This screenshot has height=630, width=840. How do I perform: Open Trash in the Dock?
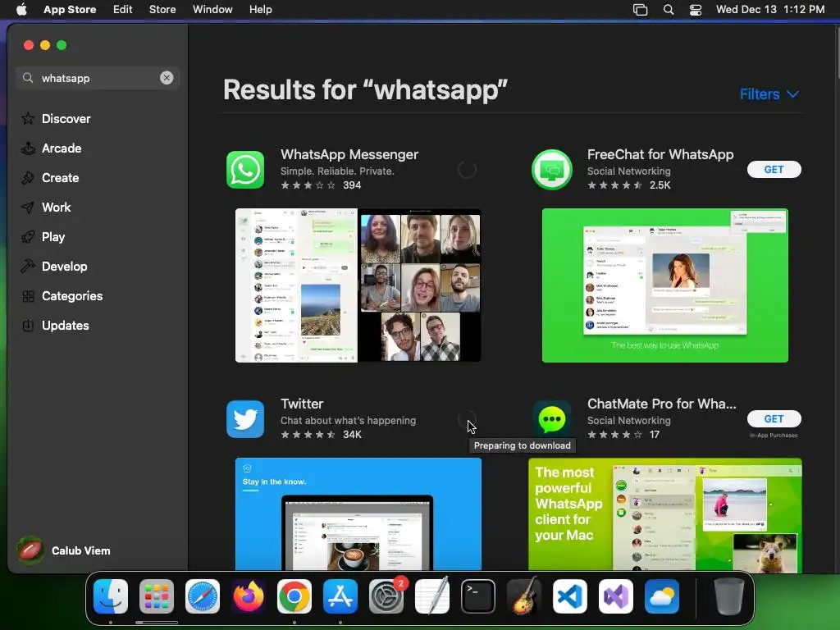729,596
